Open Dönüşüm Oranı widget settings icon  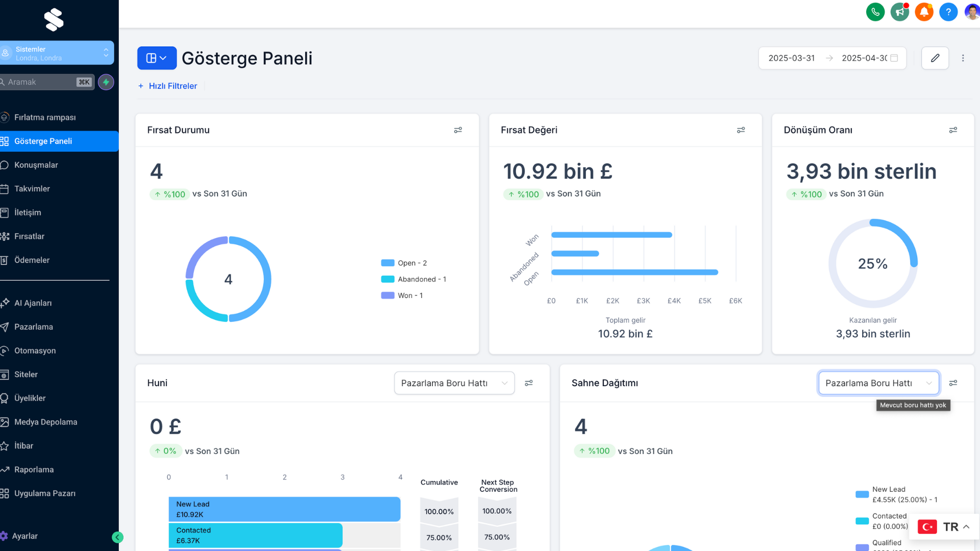point(953,130)
